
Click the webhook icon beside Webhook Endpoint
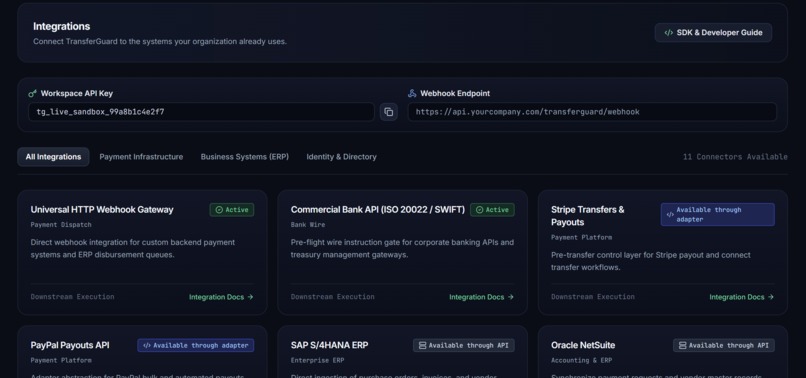[412, 94]
